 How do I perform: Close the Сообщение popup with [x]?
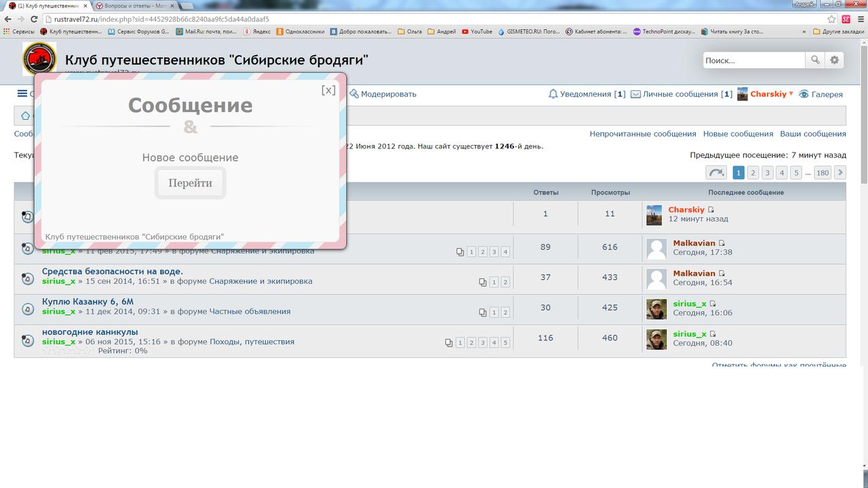328,90
